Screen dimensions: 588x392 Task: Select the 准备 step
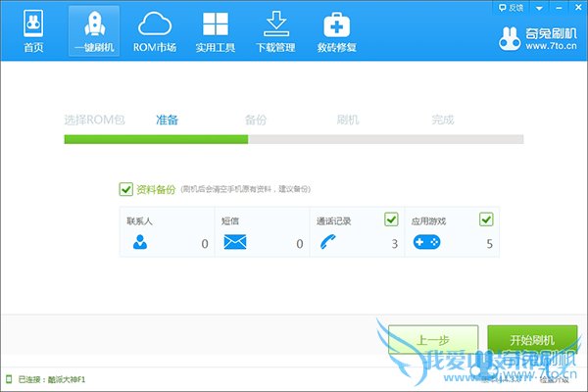(x=167, y=120)
